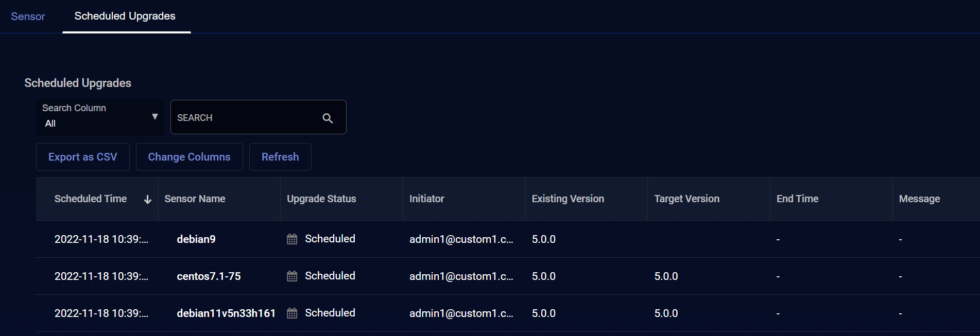Refresh the scheduled upgrades table

click(280, 157)
